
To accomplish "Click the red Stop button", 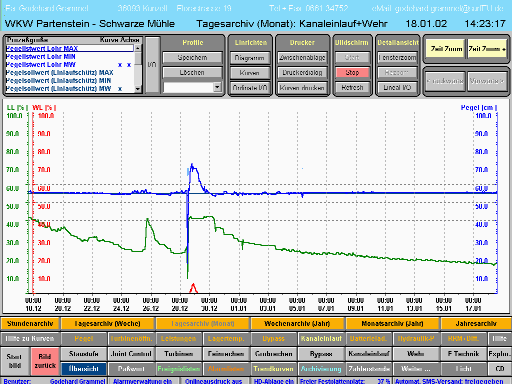I will coord(352,72).
